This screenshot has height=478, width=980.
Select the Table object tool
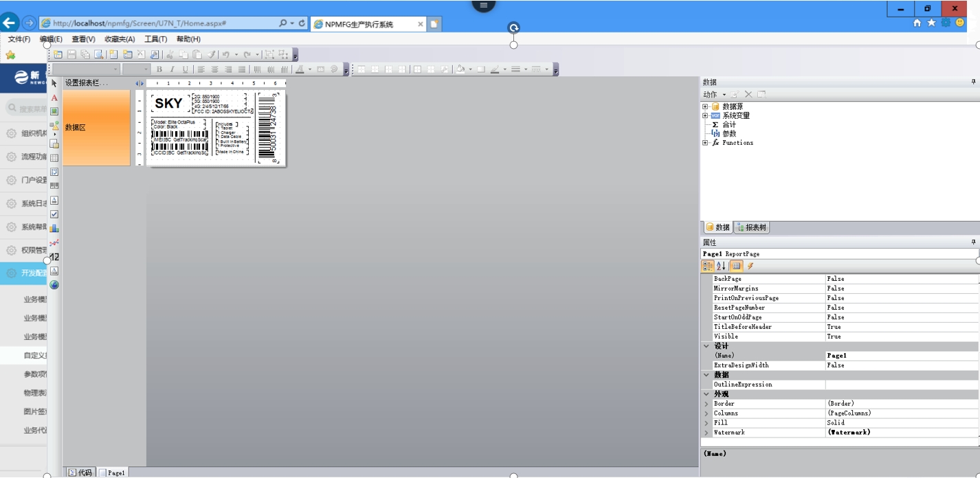click(x=54, y=158)
